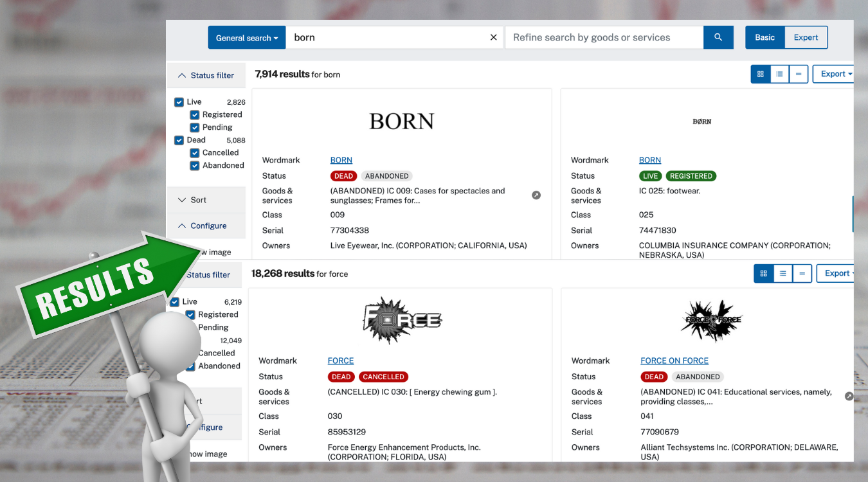Screen dimensions: 868x482
Task: Open the FORCE ON FORCE wordmark link
Action: 674,361
